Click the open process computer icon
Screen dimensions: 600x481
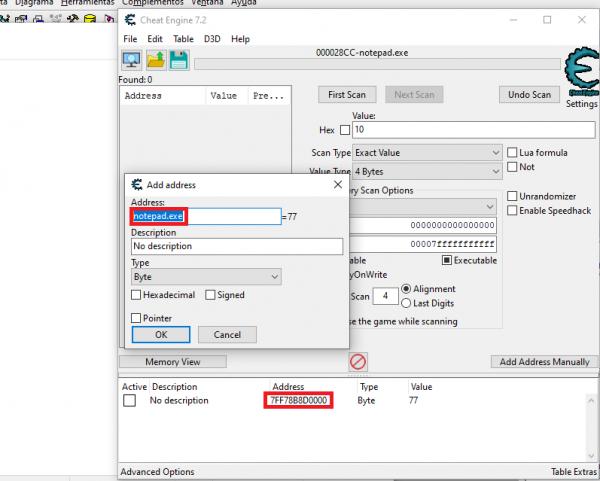[x=130, y=60]
